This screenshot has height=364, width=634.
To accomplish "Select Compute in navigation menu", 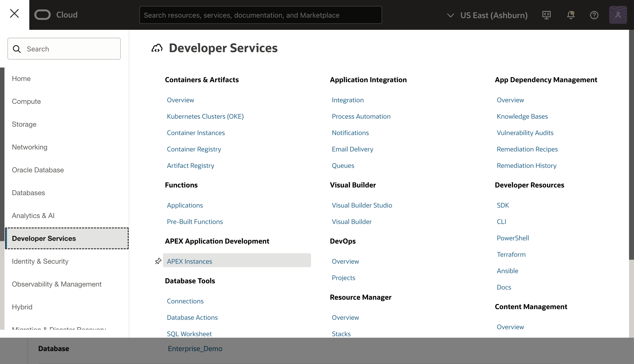I will click(26, 101).
